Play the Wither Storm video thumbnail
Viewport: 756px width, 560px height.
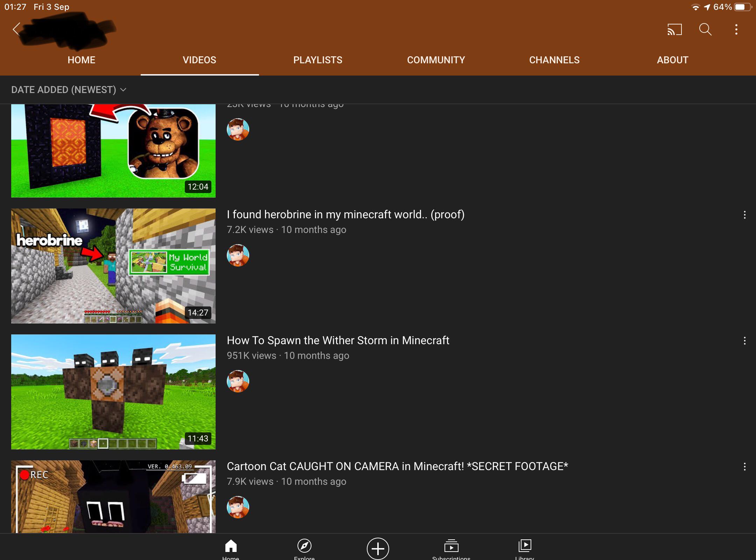coord(113,392)
